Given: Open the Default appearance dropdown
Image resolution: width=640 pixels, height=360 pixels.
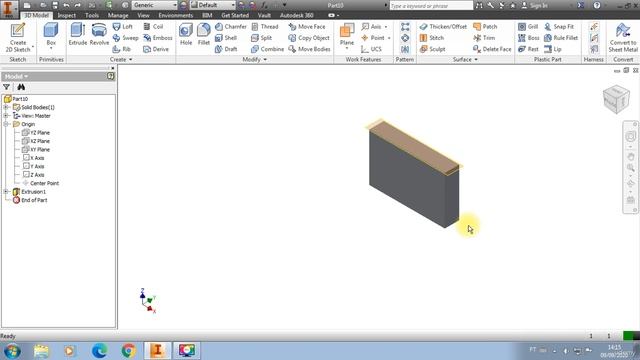Looking at the screenshot, I should 213,5.
